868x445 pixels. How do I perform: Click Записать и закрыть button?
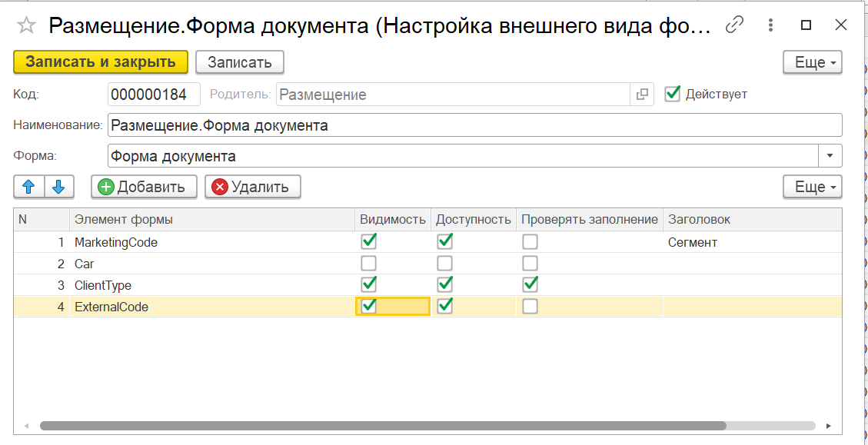101,62
